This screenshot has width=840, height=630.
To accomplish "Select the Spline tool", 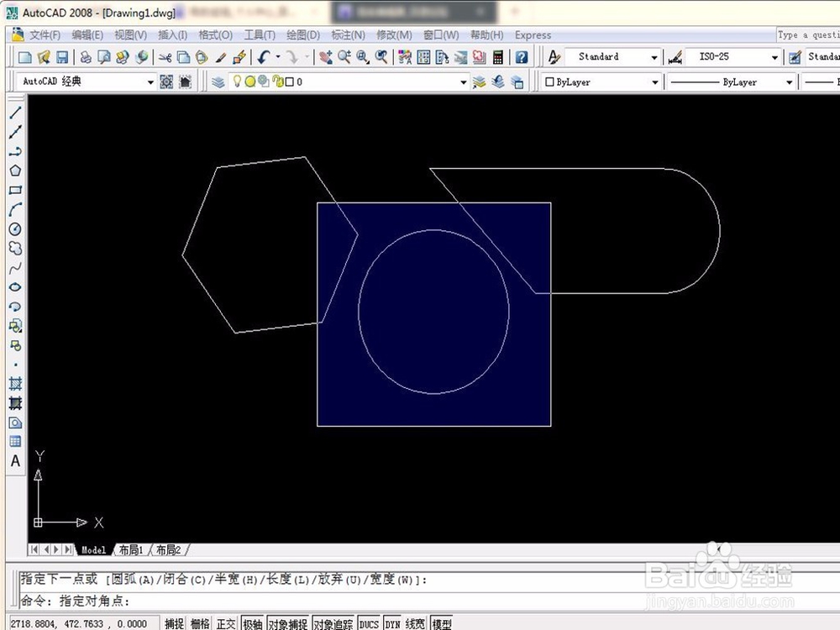I will pyautogui.click(x=15, y=268).
